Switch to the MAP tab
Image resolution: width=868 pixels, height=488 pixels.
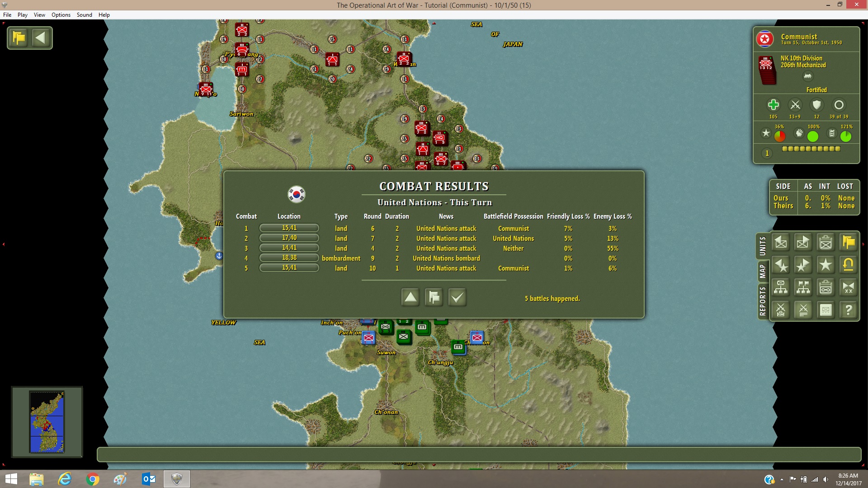pos(763,271)
